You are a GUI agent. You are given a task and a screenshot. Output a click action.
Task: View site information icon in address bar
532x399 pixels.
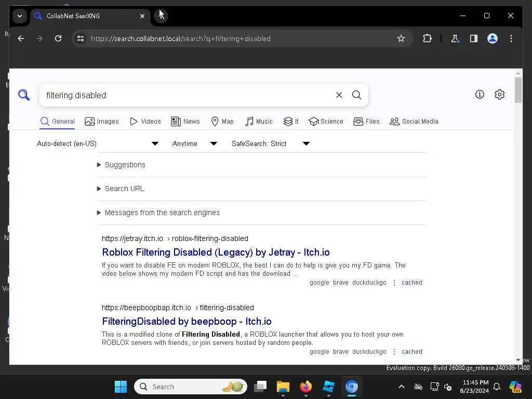[x=81, y=38]
